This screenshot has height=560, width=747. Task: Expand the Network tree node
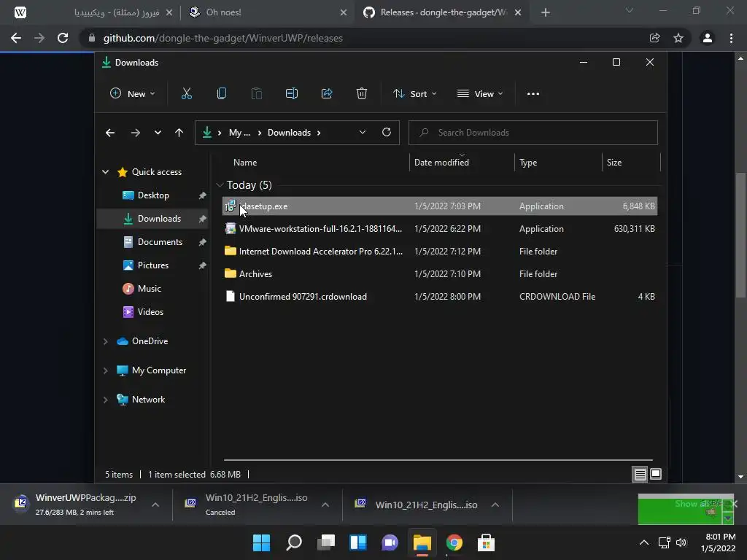point(106,400)
